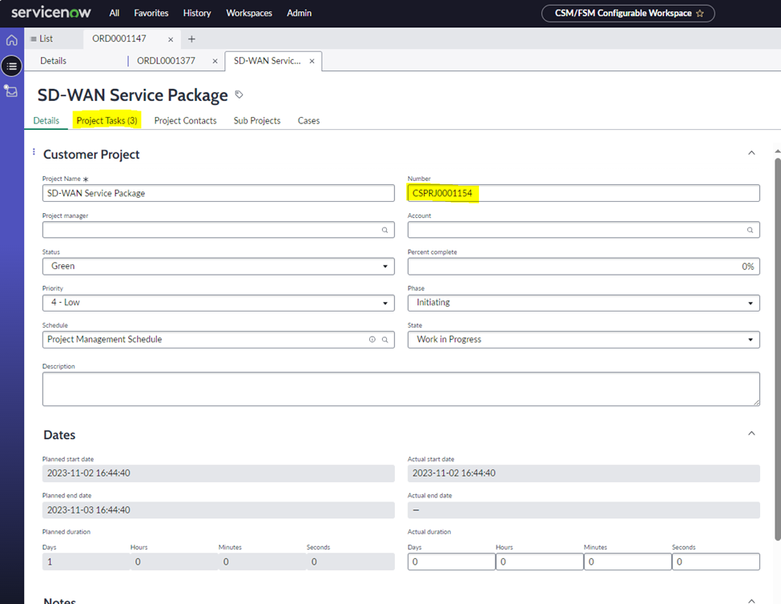Open the Admin menu
781x604 pixels.
click(299, 13)
